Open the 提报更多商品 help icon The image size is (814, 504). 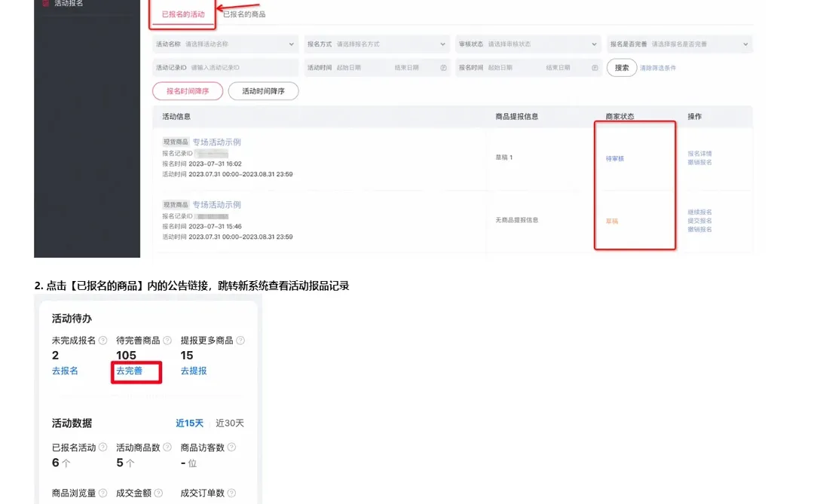[x=239, y=341]
